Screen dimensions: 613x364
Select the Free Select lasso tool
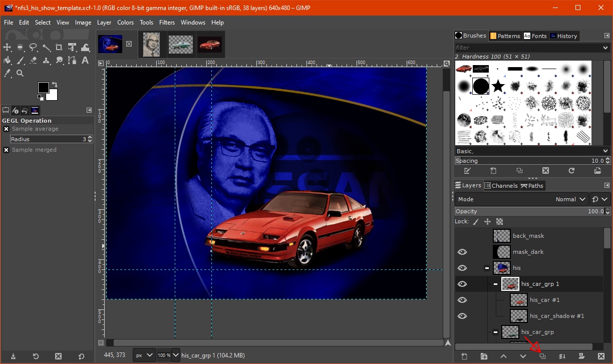click(33, 47)
